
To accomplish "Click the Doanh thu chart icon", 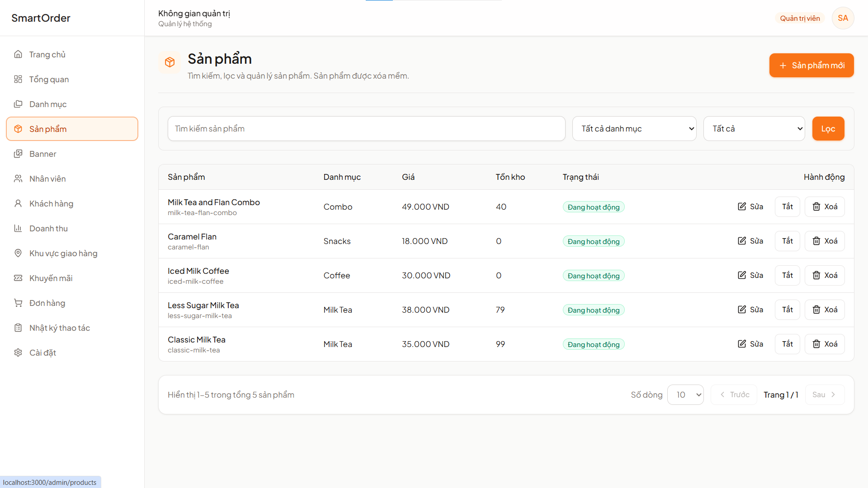I will point(18,228).
